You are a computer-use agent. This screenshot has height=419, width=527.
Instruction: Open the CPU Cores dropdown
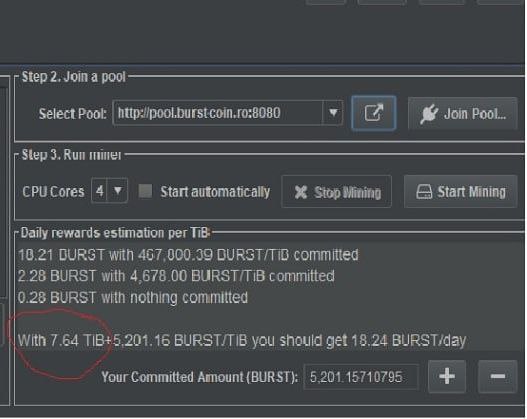pyautogui.click(x=109, y=191)
